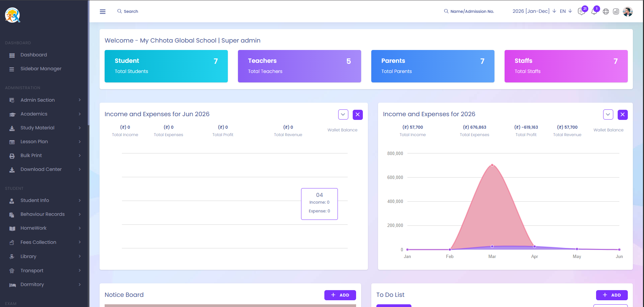
Task: Click the globe website icon
Action: coord(606,11)
